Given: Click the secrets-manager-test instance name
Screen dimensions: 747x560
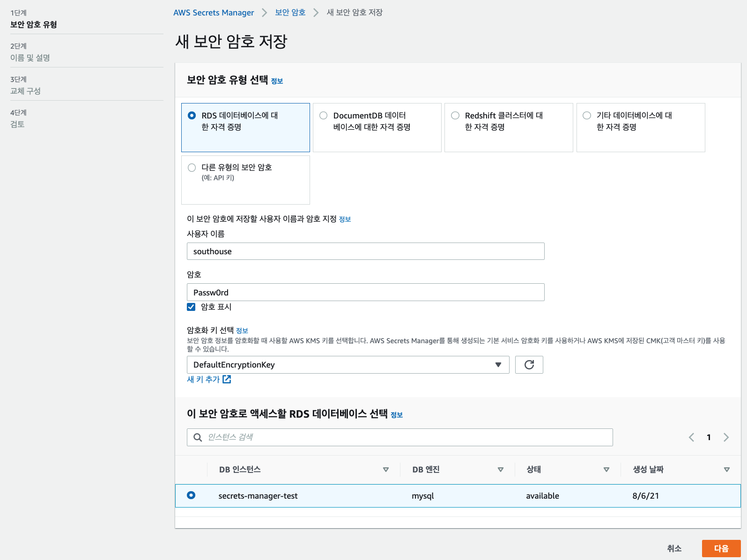Looking at the screenshot, I should pos(258,496).
